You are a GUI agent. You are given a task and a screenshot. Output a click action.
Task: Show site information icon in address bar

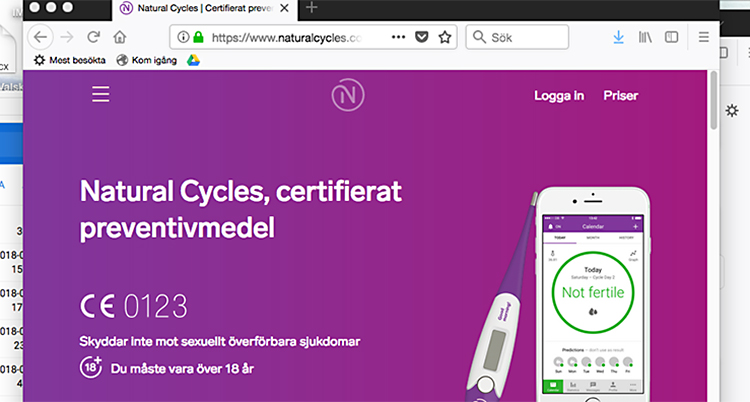(x=183, y=37)
